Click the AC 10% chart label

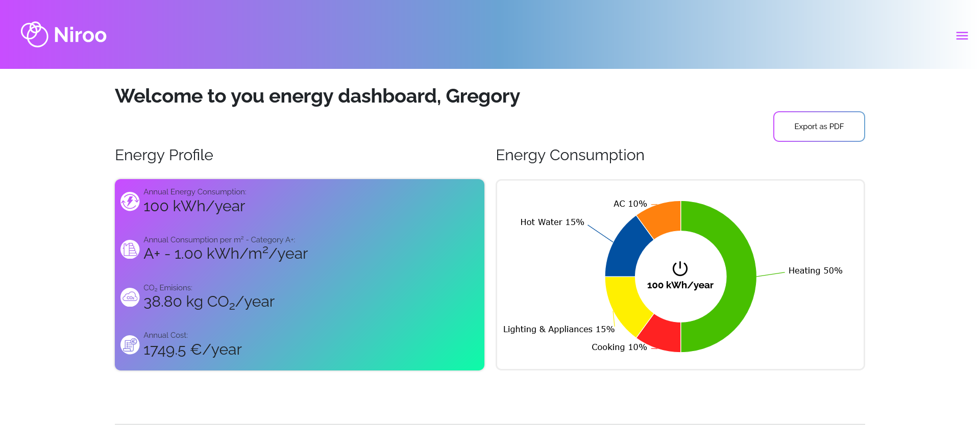630,204
